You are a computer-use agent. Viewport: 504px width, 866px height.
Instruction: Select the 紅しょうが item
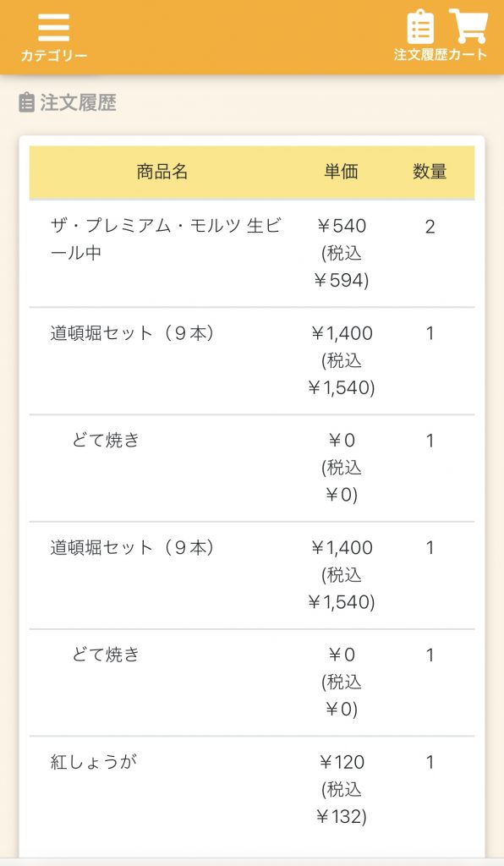tap(252, 789)
